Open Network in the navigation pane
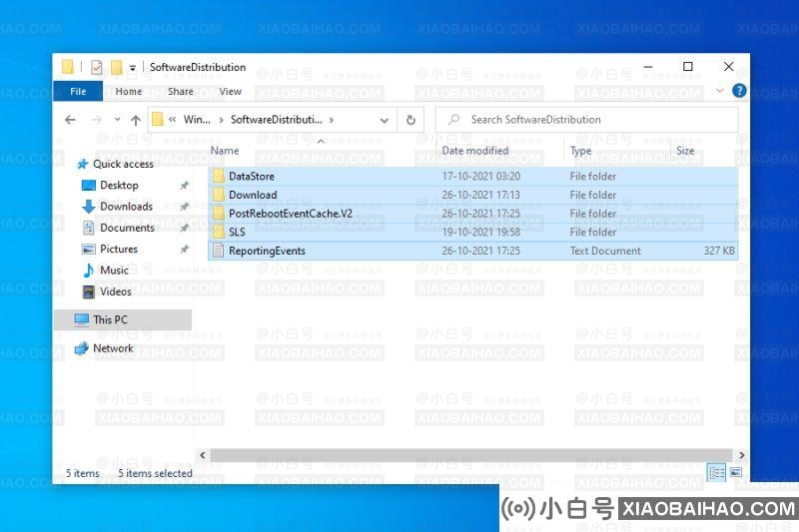Screen dimensions: 799x532 click(x=113, y=348)
